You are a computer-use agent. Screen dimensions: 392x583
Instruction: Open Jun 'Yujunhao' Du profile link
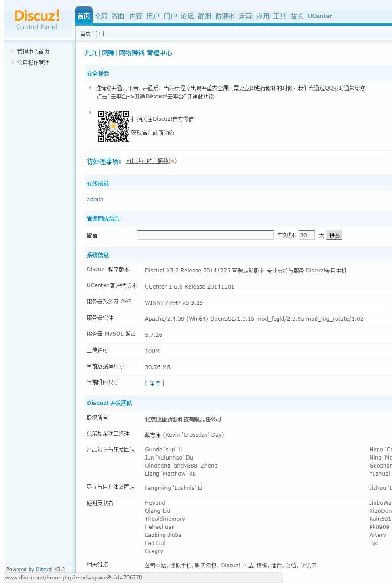169,458
